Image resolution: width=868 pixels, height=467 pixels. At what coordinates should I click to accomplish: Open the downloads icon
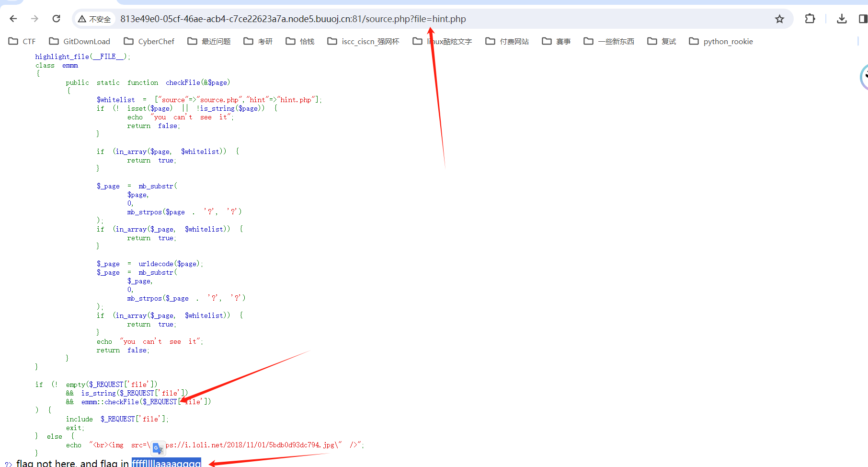coord(842,19)
